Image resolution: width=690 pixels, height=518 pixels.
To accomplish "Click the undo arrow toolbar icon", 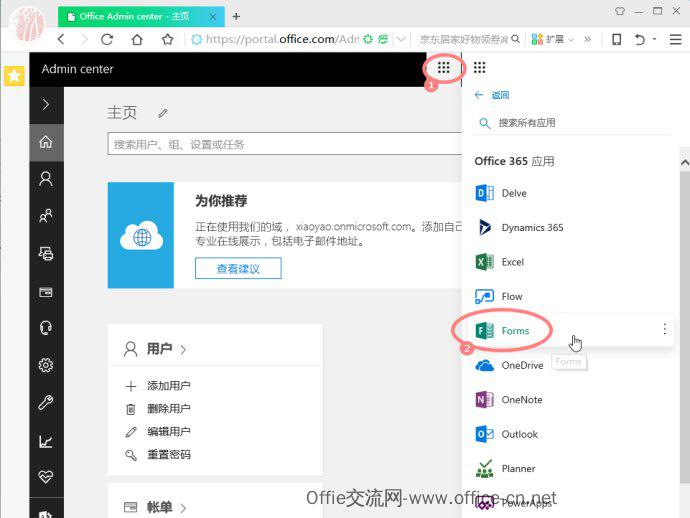I will tap(640, 39).
